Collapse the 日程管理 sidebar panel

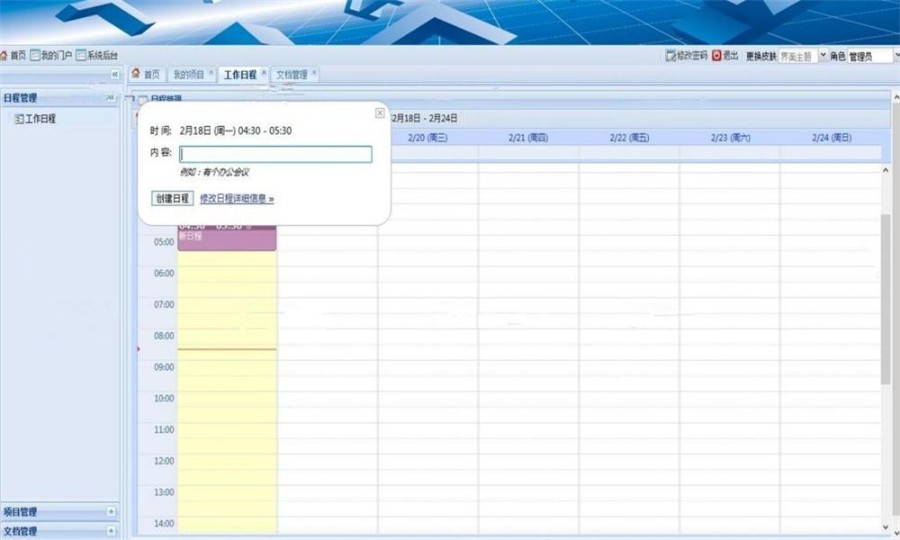pos(110,98)
